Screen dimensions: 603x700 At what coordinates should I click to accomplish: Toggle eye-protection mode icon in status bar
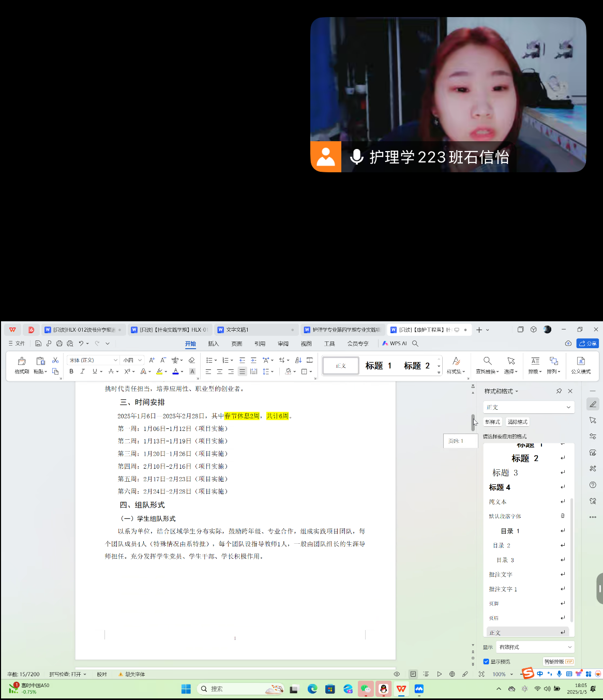tap(397, 674)
